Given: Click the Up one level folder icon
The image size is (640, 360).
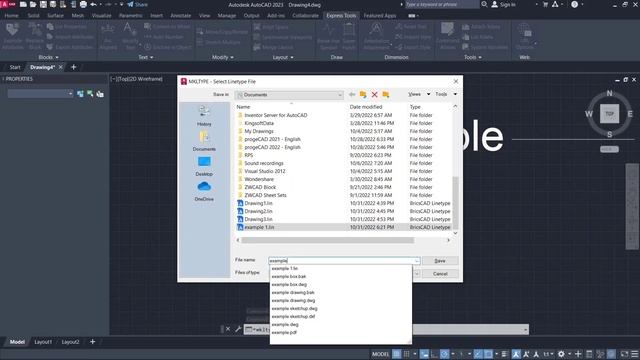Looking at the screenshot, I should pyautogui.click(x=363, y=95).
